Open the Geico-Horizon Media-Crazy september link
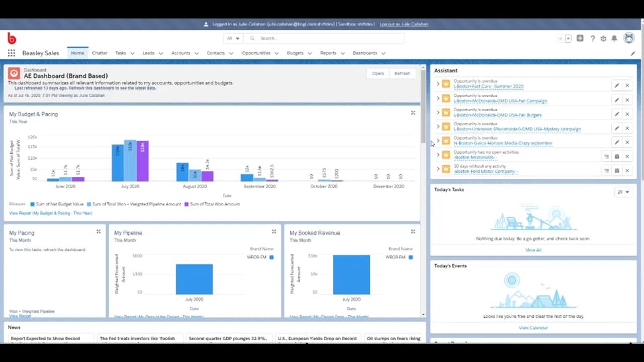Screen dimensions: 644x362 coord(503,143)
